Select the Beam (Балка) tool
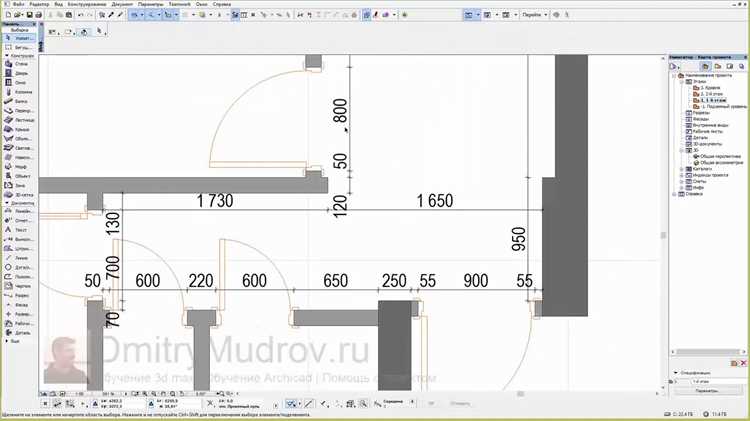The width and height of the screenshot is (750, 421). pos(18,101)
